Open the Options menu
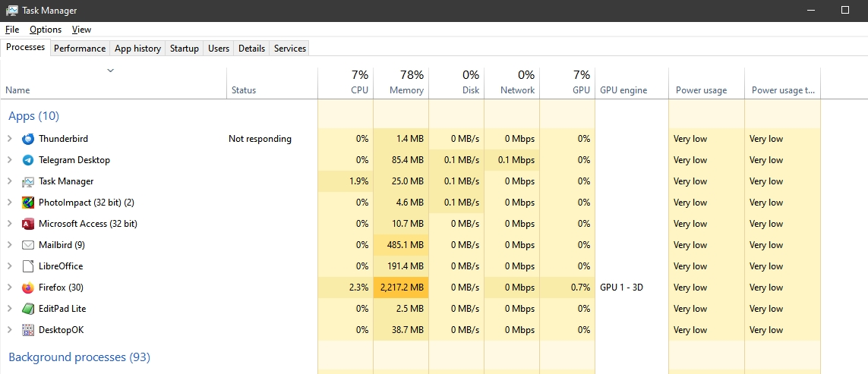Viewport: 868px width, 374px height. click(46, 30)
